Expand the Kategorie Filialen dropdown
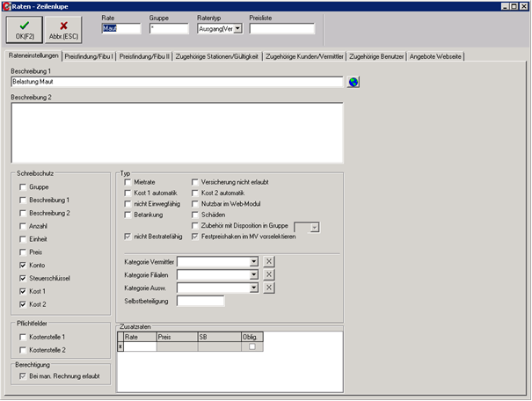 point(253,274)
